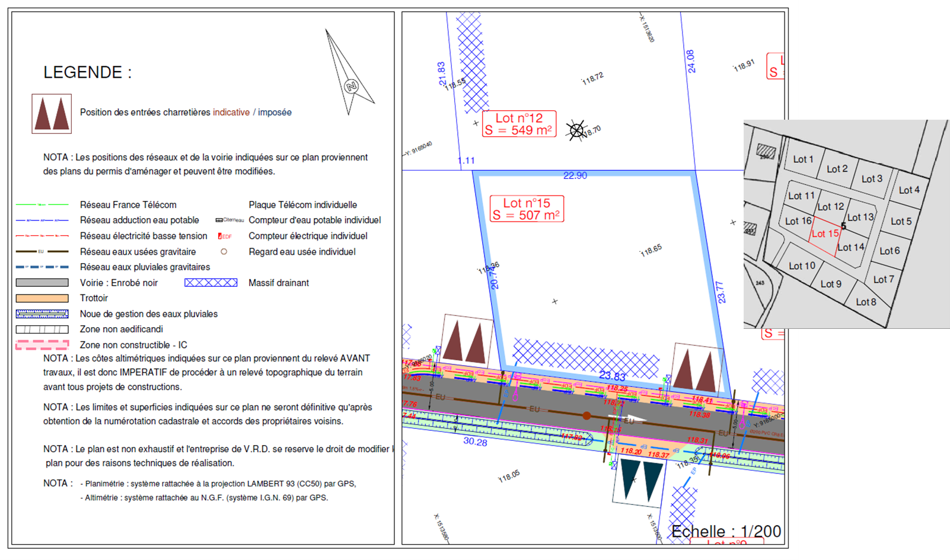Select Lot 11 on the inset map
This screenshot has width=950, height=560.
click(x=801, y=196)
